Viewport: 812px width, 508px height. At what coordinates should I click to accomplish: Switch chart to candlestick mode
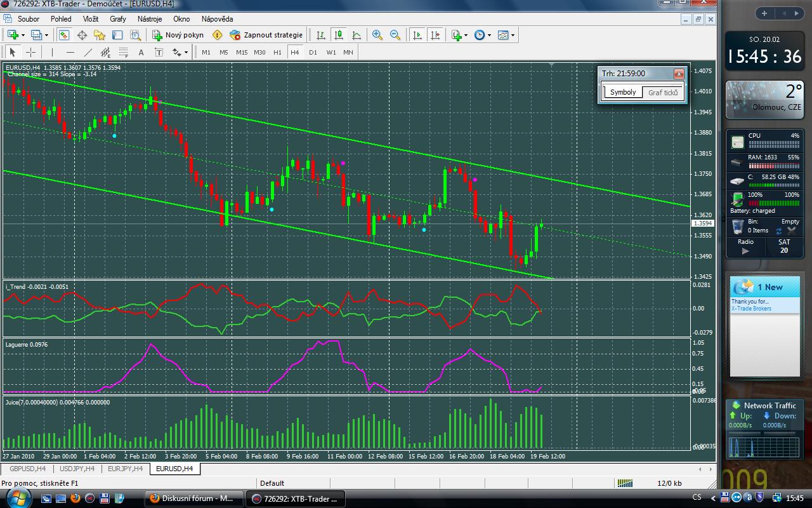point(339,35)
